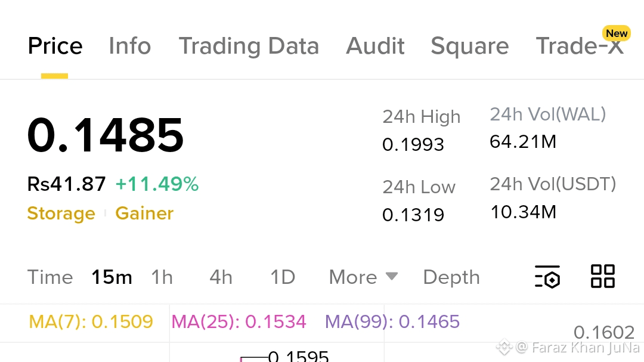Screen dimensions: 644x362
Task: Click the four-square grid layout icon
Action: pyautogui.click(x=602, y=277)
